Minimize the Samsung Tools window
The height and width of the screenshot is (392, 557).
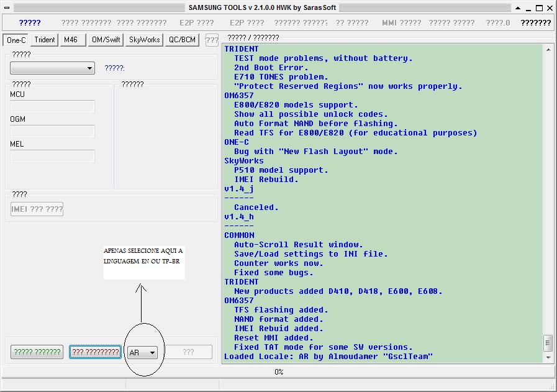(x=528, y=9)
